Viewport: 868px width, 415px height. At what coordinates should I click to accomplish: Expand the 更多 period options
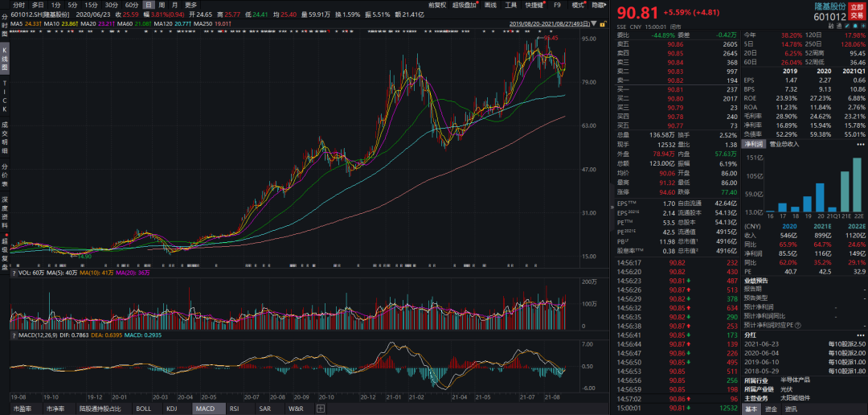point(190,5)
